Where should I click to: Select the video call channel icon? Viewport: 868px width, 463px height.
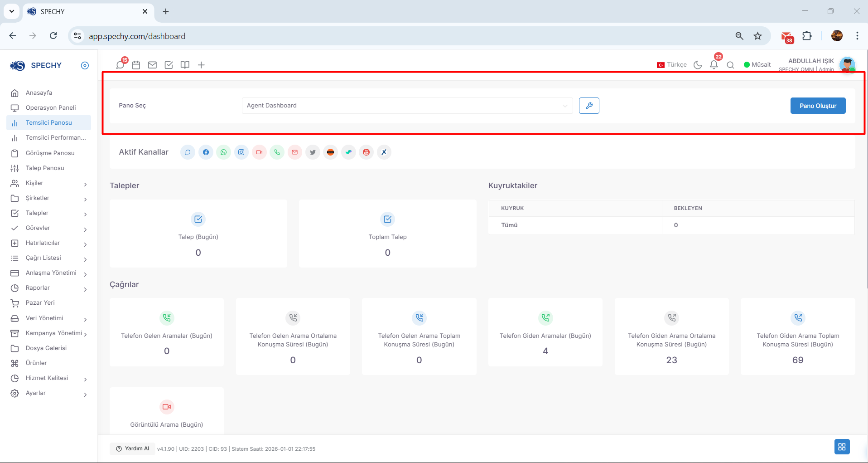[x=259, y=152]
